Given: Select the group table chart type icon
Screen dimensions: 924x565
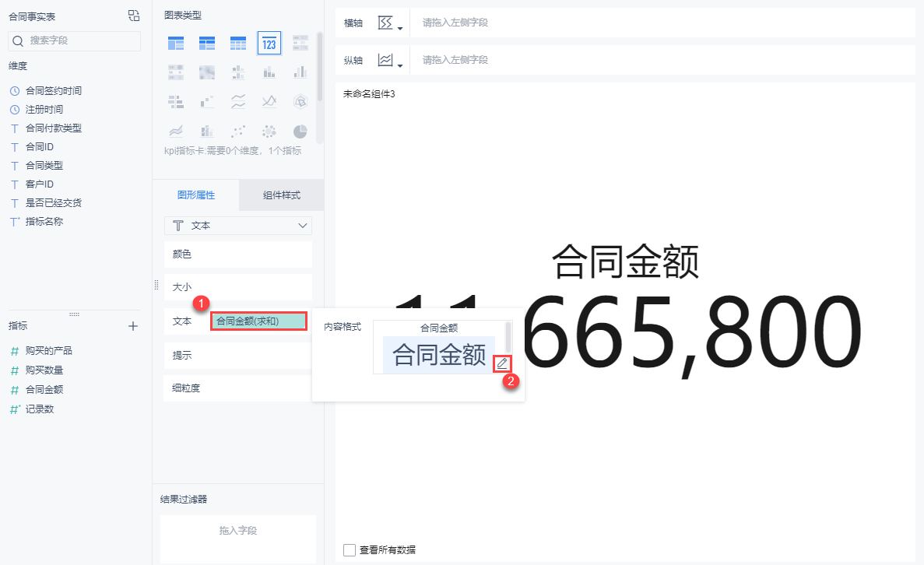Looking at the screenshot, I should coord(176,43).
